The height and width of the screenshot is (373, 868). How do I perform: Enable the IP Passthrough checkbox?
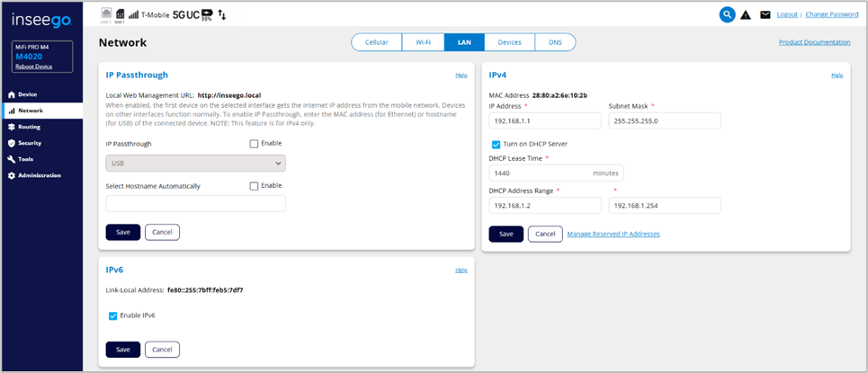(254, 144)
